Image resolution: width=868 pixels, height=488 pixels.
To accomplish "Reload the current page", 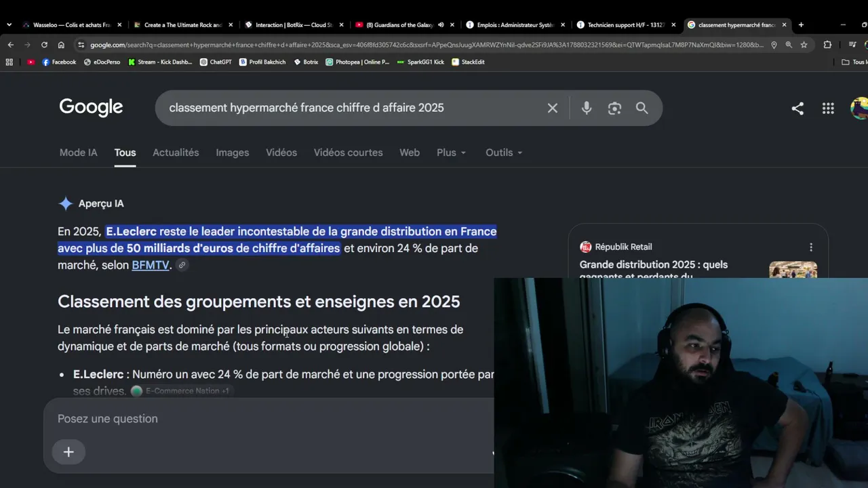I will point(44,45).
